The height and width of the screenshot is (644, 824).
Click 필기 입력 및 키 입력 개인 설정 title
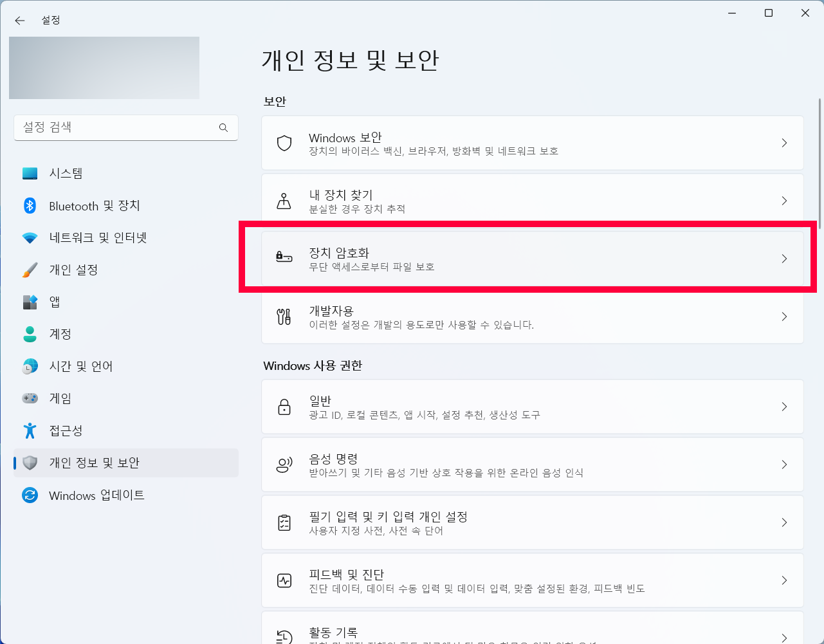click(389, 517)
